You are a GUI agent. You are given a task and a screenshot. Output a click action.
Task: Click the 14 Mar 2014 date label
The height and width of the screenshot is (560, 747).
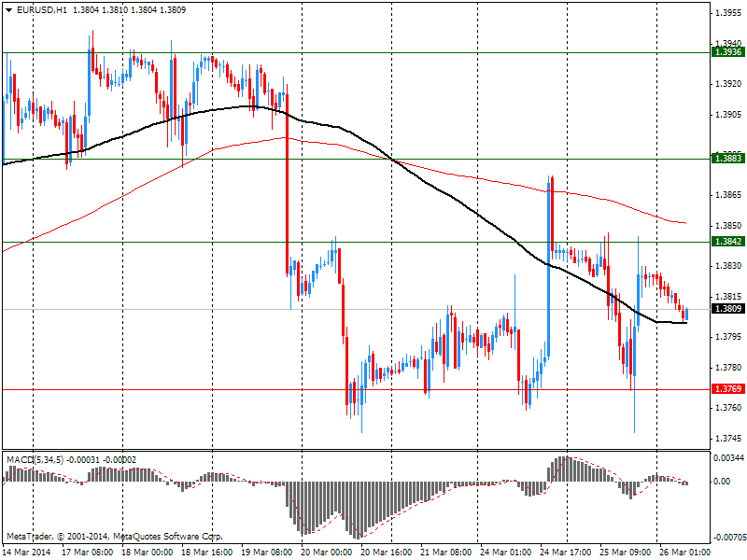28,553
